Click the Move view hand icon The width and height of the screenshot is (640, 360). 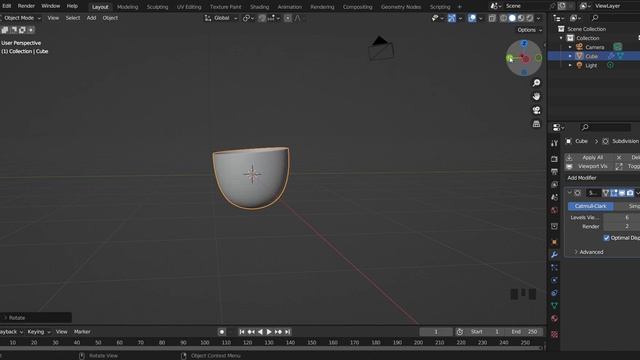[536, 96]
